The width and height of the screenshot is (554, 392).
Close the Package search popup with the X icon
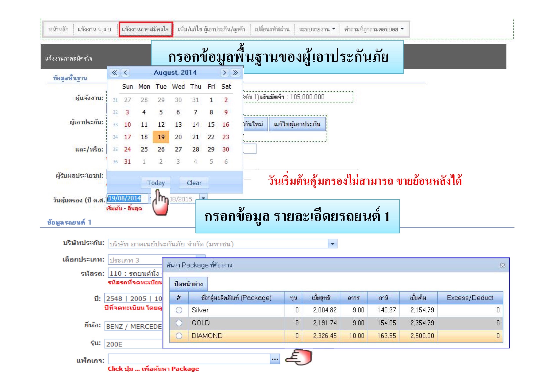(502, 265)
